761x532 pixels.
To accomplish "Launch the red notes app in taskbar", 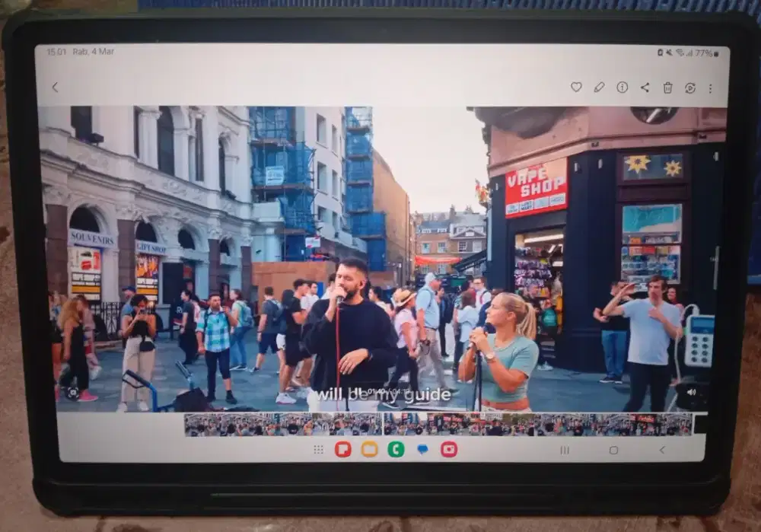I will [342, 449].
